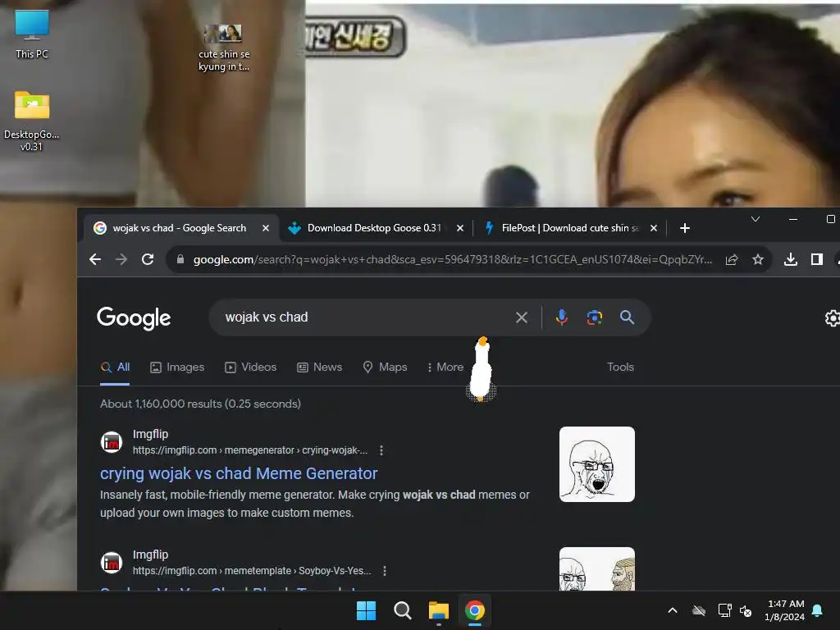Reload the Google search page

(x=148, y=260)
